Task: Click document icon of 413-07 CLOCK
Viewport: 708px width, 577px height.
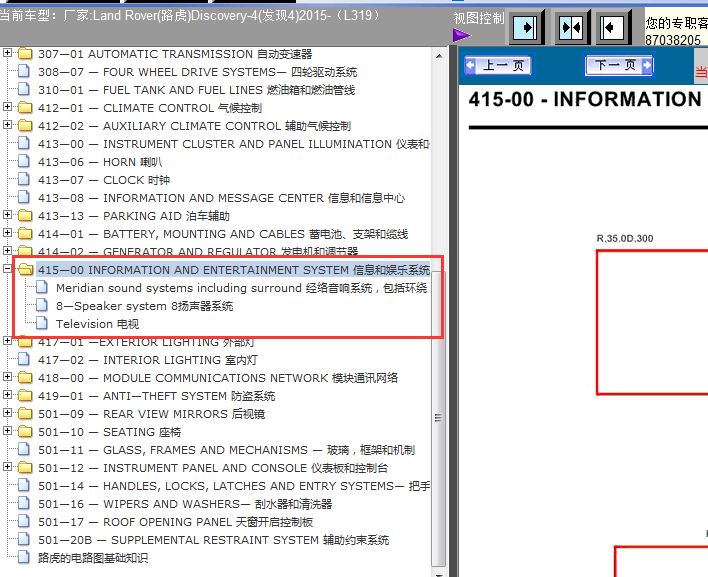Action: coord(23,180)
